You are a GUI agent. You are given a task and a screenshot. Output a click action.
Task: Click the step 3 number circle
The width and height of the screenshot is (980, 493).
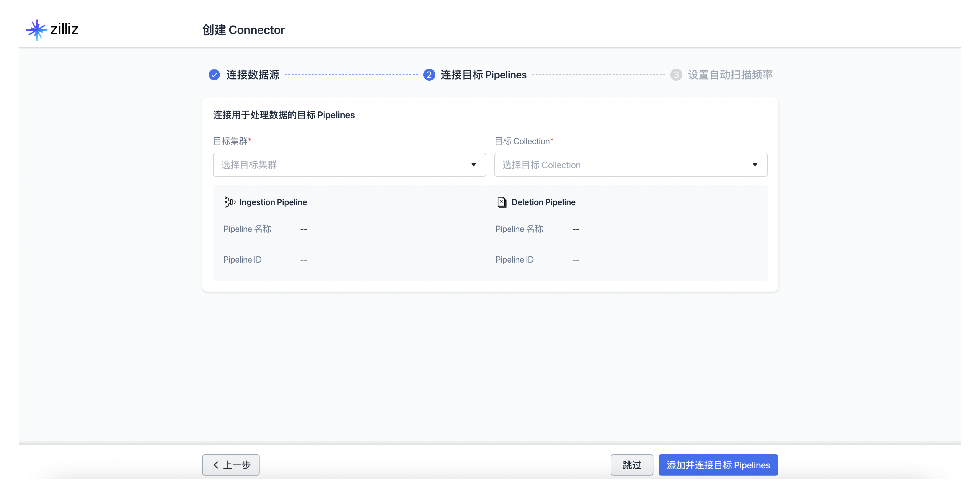(x=676, y=75)
